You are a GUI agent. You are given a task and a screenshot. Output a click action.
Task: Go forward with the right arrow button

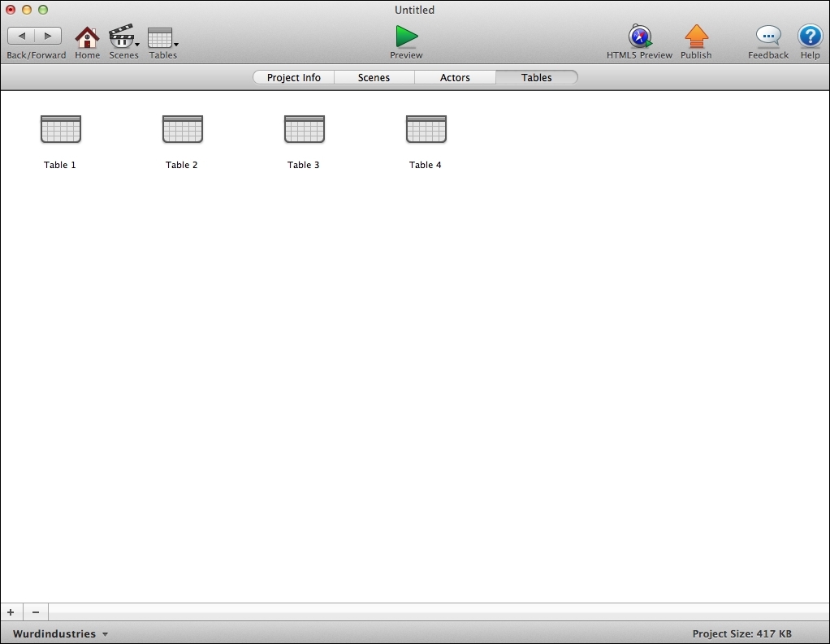click(x=48, y=36)
